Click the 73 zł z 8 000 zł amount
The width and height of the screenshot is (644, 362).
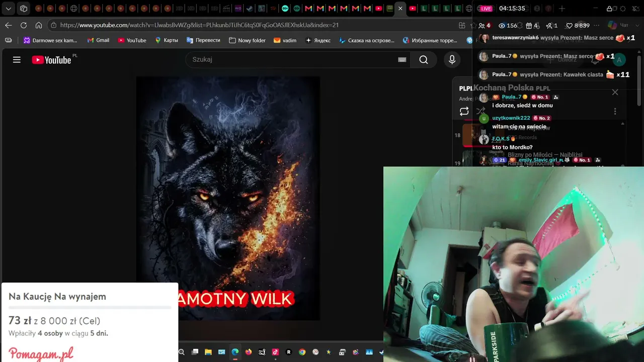click(54, 321)
